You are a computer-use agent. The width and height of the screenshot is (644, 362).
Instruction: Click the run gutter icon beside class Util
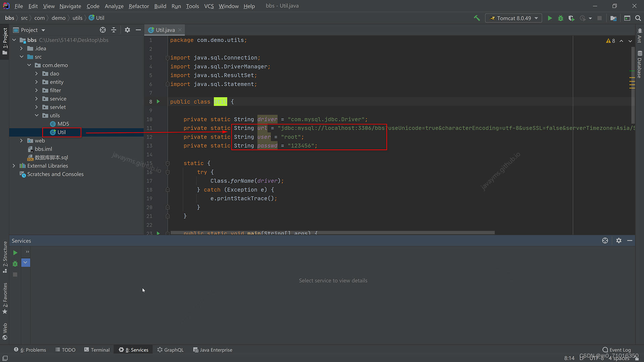[158, 102]
